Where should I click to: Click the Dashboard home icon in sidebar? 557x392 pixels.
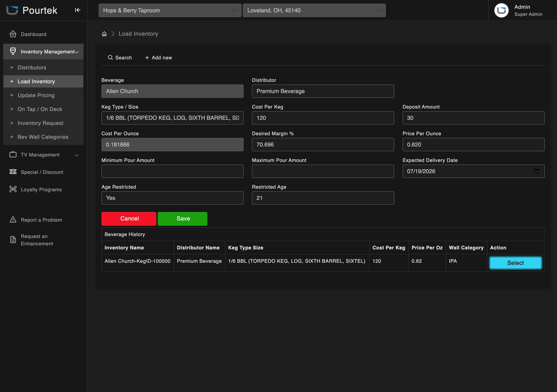13,34
